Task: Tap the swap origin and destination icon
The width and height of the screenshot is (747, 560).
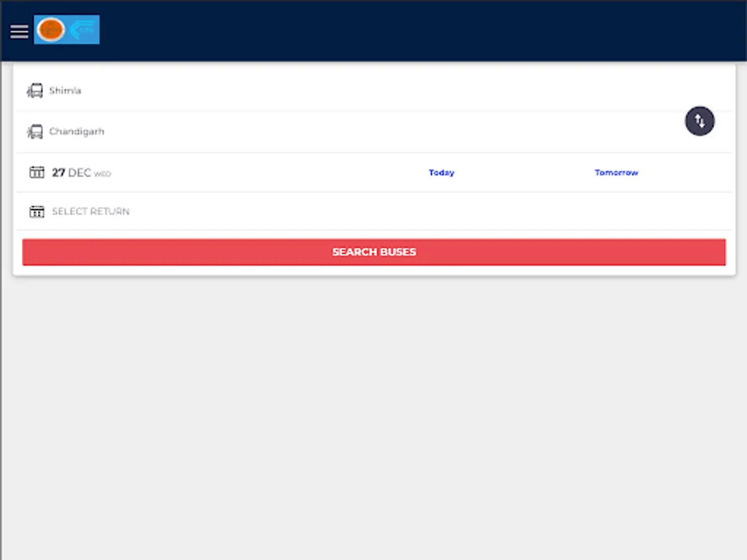Action: tap(700, 121)
